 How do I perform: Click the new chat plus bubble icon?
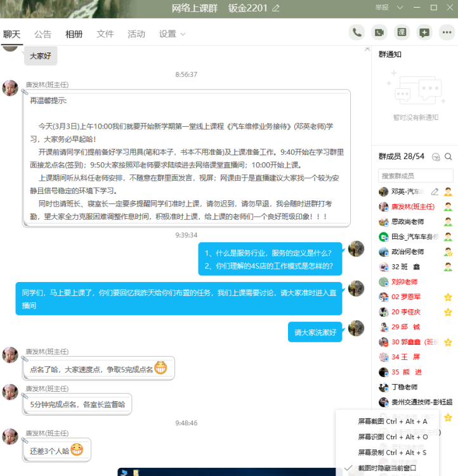(424, 32)
